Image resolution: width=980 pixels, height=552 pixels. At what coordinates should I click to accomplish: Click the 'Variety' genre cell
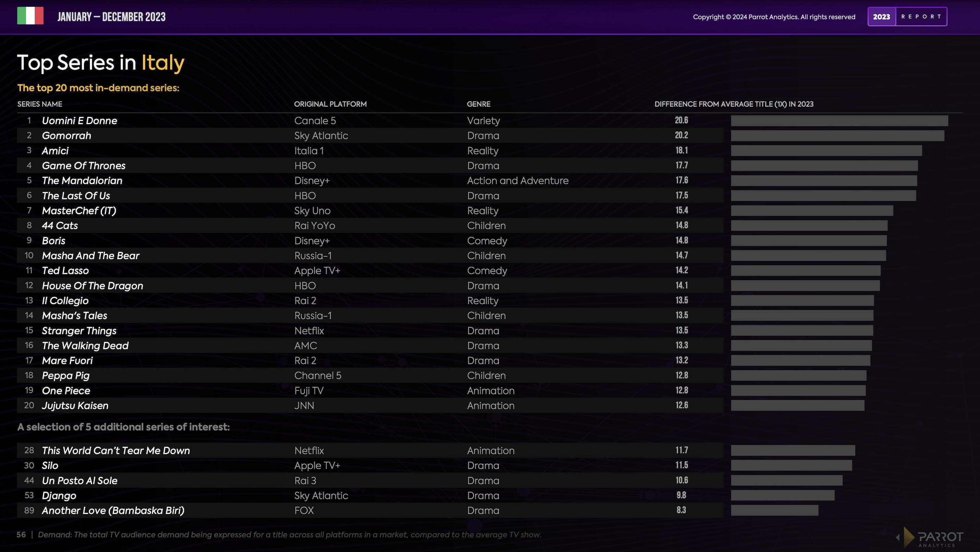(483, 121)
